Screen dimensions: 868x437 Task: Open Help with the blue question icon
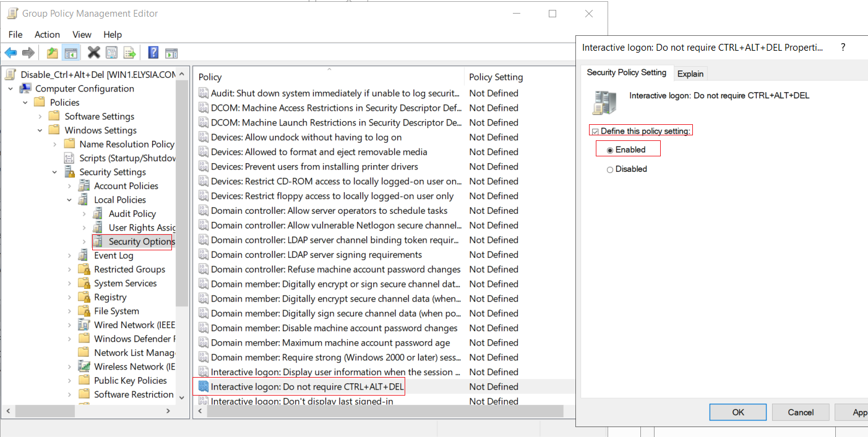point(153,53)
